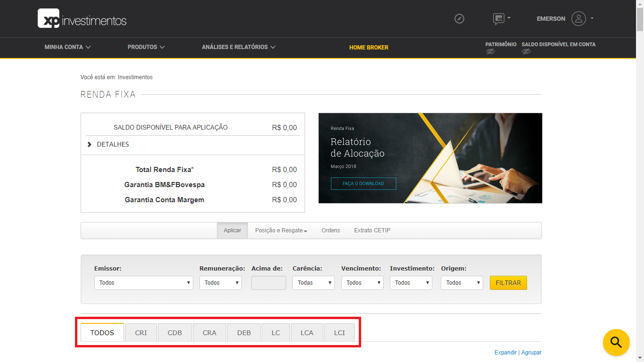Click the Investimentos breadcrumb
This screenshot has width=644, height=362.
pos(135,77)
